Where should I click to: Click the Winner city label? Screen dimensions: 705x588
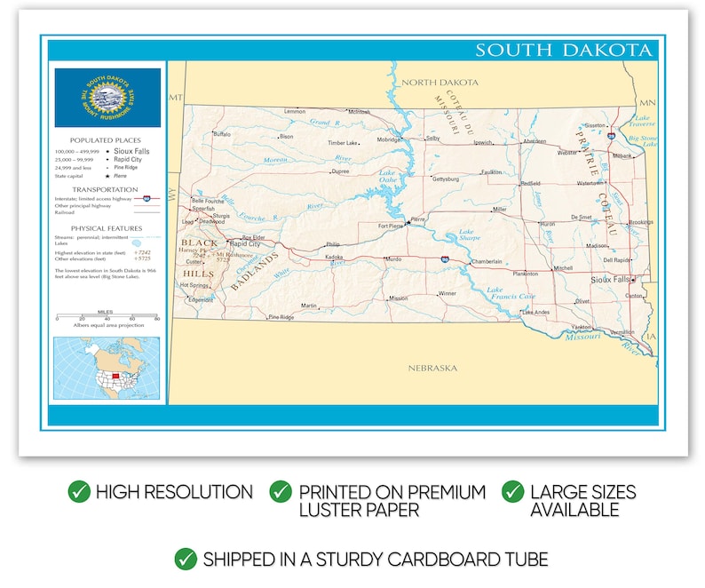pyautogui.click(x=447, y=293)
